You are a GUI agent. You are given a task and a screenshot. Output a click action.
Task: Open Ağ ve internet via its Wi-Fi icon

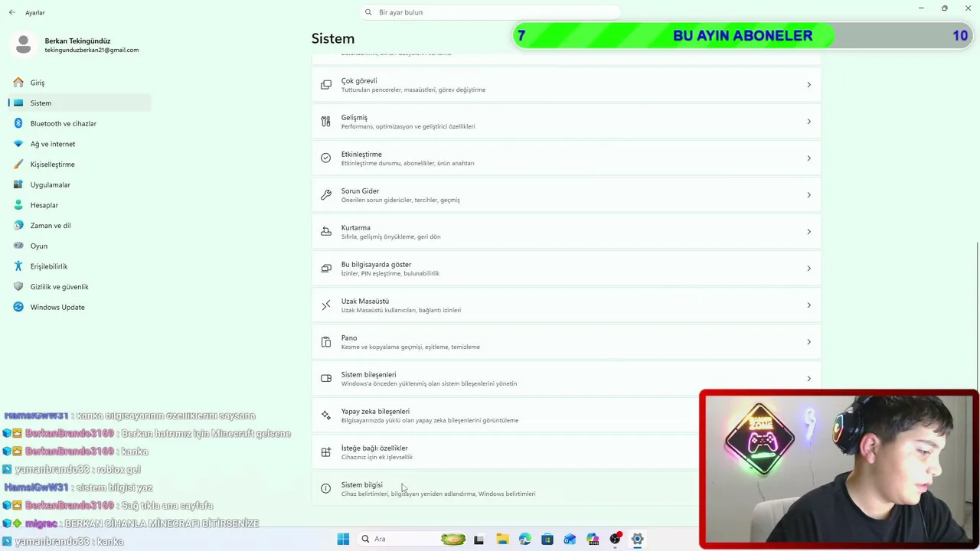click(x=18, y=144)
